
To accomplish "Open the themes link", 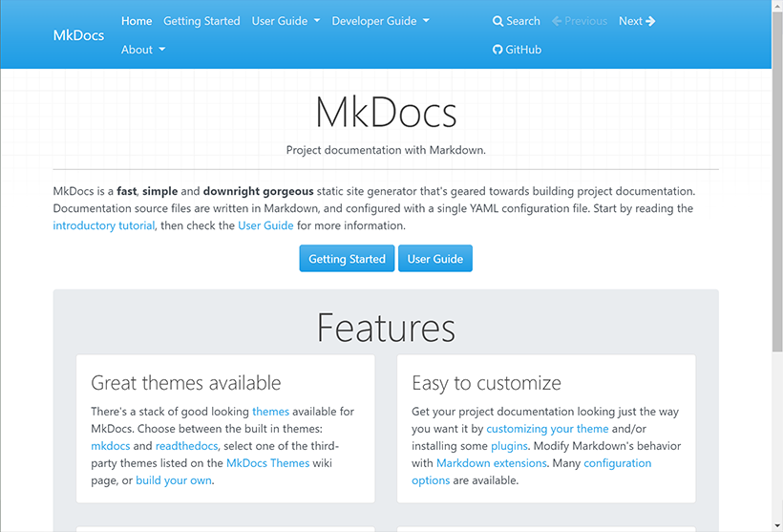I will click(270, 411).
